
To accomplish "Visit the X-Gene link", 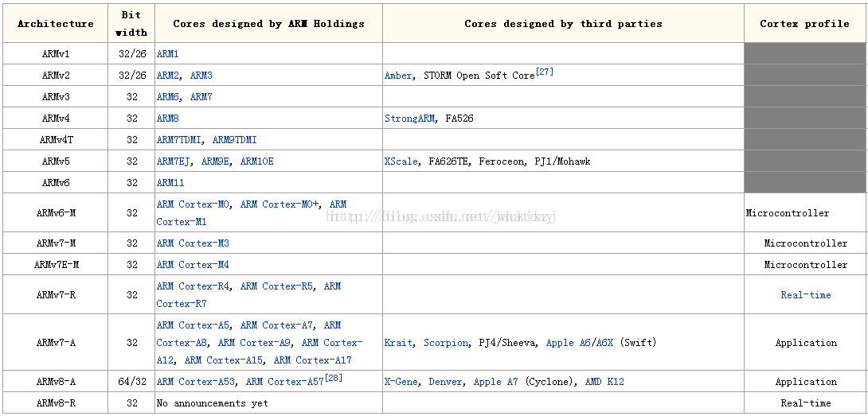I will 401,383.
